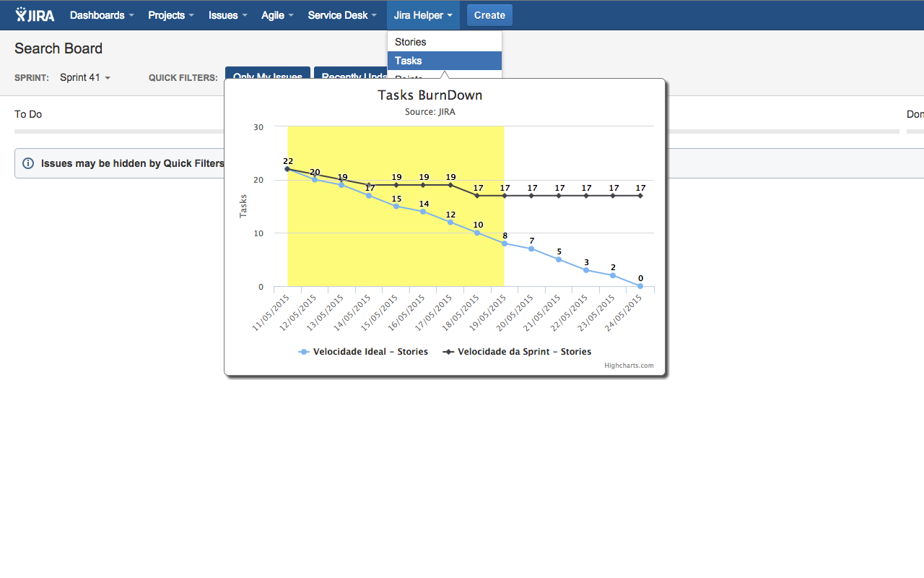The image size is (924, 578).
Task: Open the Dashboards menu
Action: 102,15
